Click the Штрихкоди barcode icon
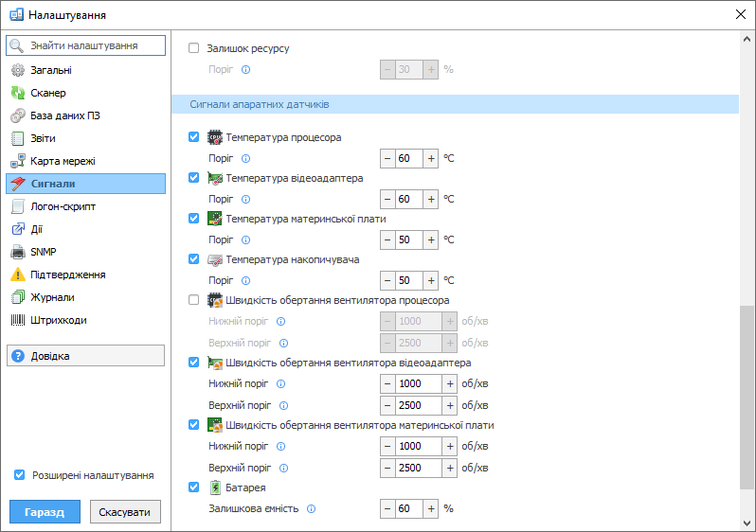This screenshot has height=532, width=756. coord(17,320)
